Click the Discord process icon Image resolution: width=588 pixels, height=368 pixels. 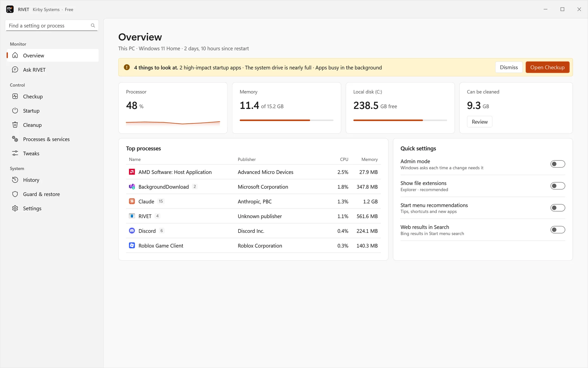pyautogui.click(x=132, y=231)
